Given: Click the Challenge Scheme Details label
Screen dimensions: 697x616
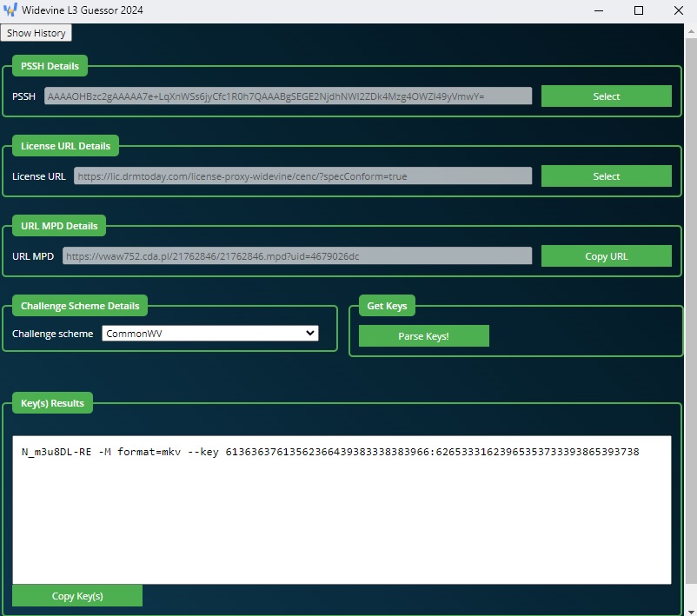Looking at the screenshot, I should [80, 306].
